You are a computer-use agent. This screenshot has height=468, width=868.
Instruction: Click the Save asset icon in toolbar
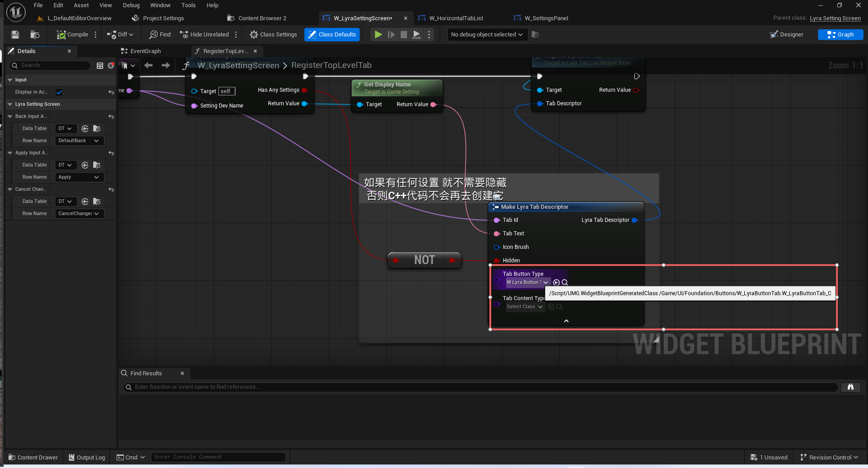point(15,35)
